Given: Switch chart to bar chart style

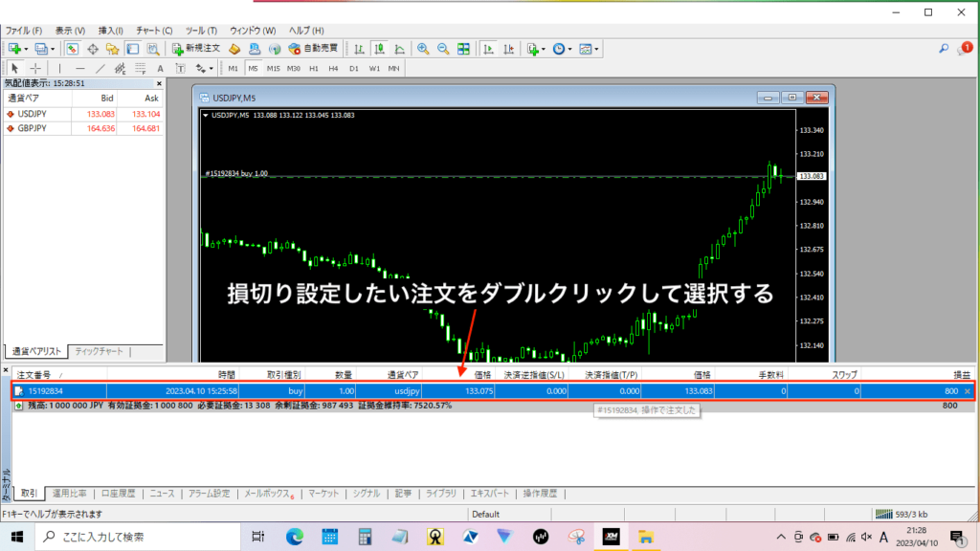Looking at the screenshot, I should 360,49.
